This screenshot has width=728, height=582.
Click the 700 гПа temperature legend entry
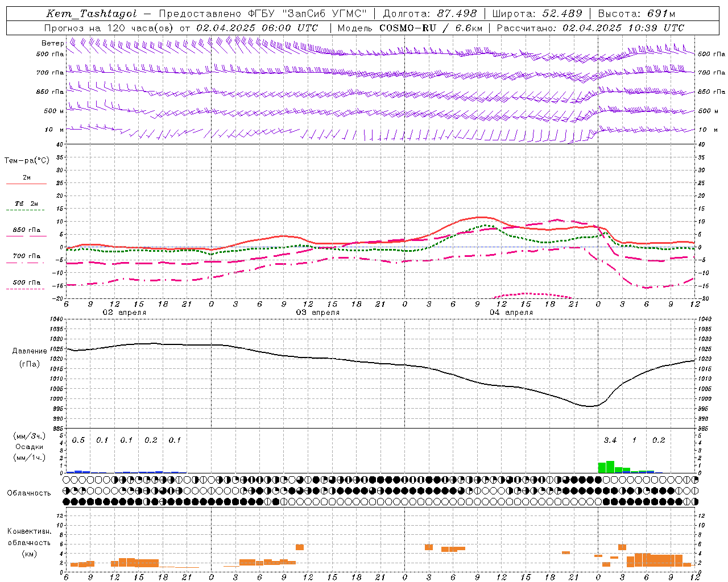coord(26,256)
